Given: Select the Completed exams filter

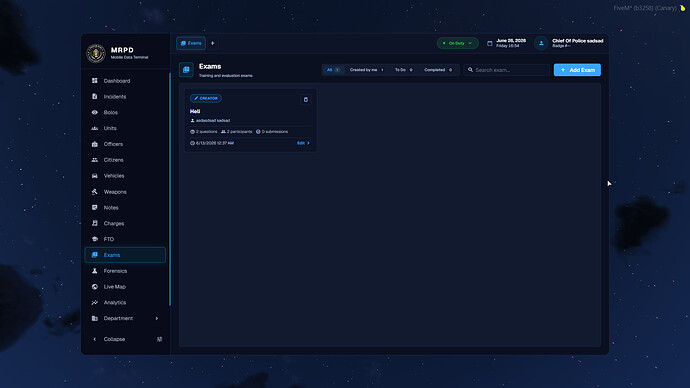Looking at the screenshot, I should (438, 70).
